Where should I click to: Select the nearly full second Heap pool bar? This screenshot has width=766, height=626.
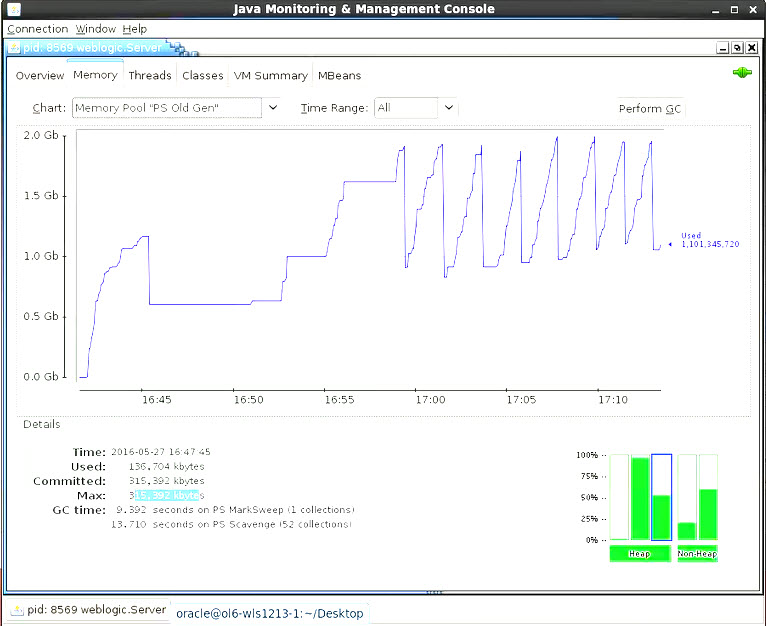[x=640, y=497]
